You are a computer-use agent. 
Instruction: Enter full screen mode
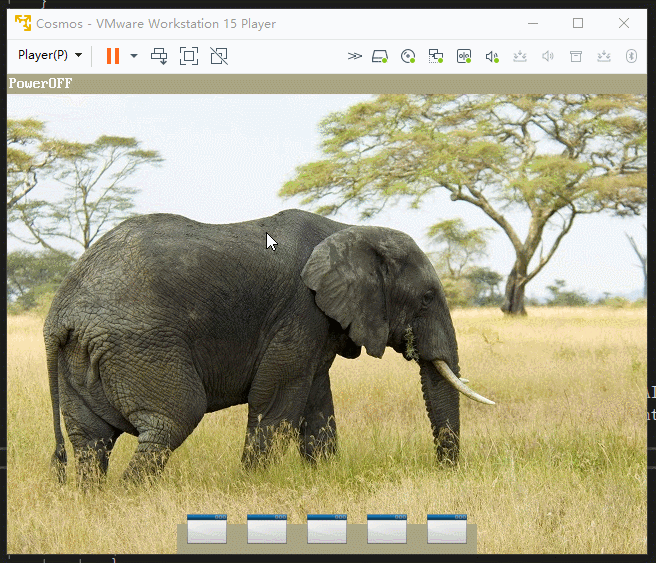[189, 56]
